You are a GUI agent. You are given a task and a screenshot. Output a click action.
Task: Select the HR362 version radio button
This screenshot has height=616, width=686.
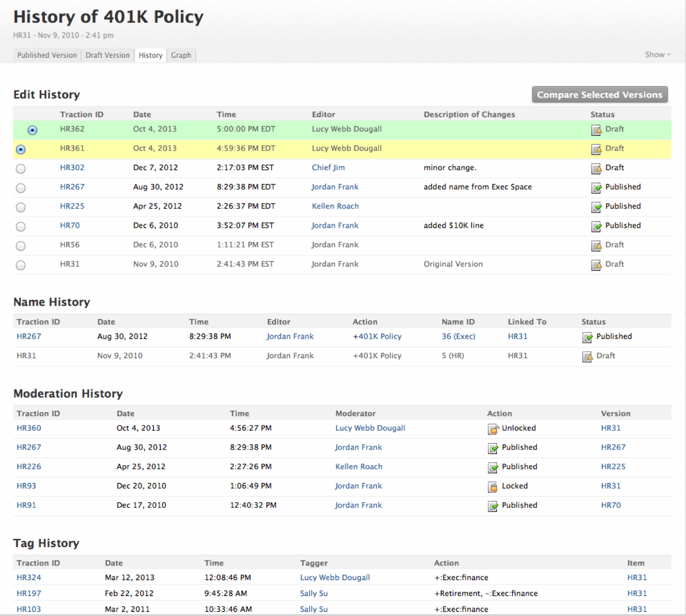click(33, 130)
